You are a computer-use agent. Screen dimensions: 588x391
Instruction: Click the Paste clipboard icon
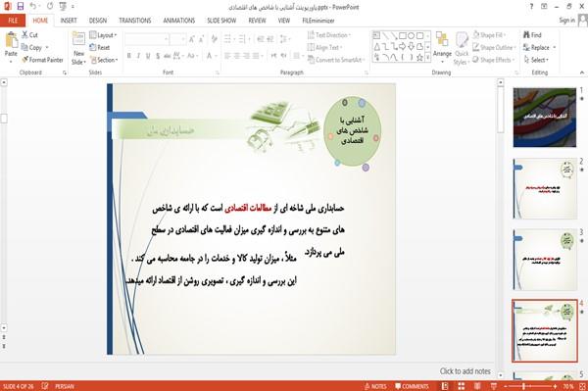pos(11,40)
